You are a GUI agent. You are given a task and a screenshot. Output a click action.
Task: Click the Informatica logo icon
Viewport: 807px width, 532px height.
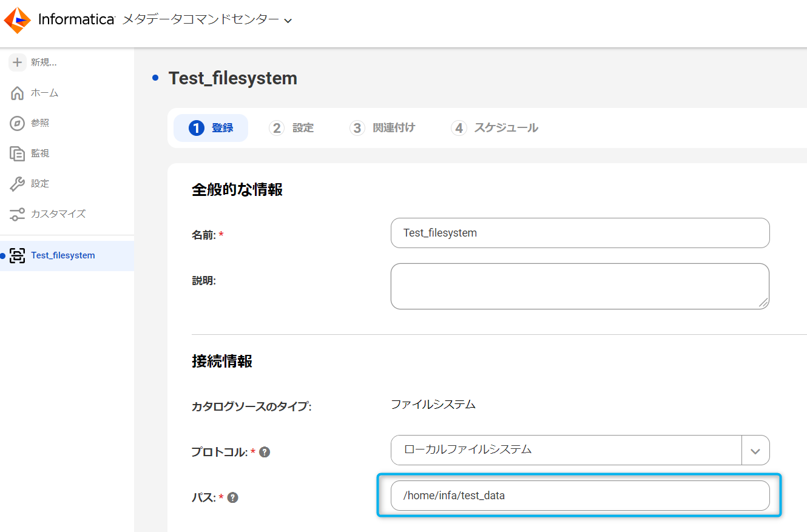tap(17, 20)
